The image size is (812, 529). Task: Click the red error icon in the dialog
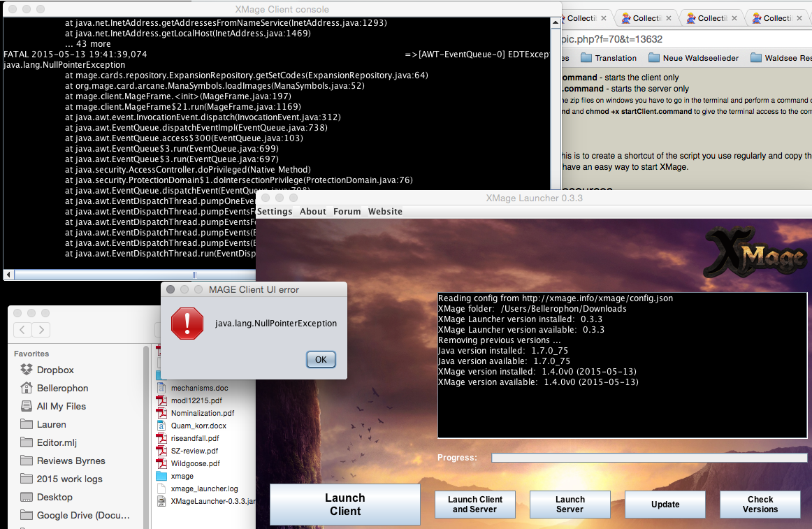(x=187, y=324)
